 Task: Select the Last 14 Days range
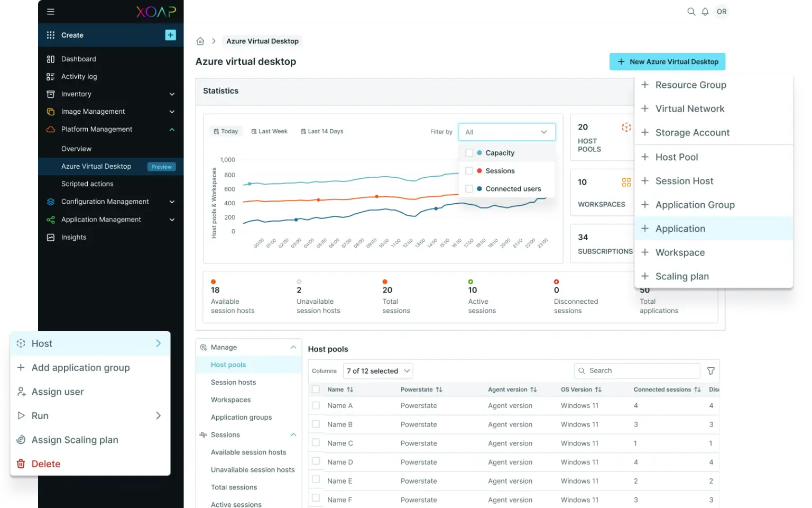click(x=322, y=131)
